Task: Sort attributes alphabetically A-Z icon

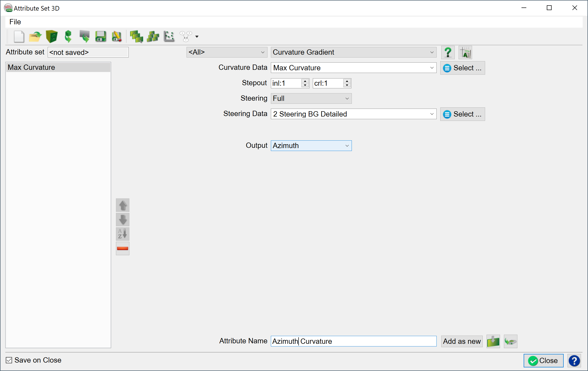Action: coord(123,234)
